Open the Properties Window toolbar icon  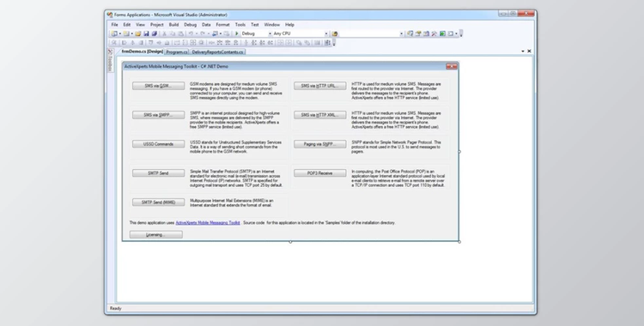pos(418,33)
